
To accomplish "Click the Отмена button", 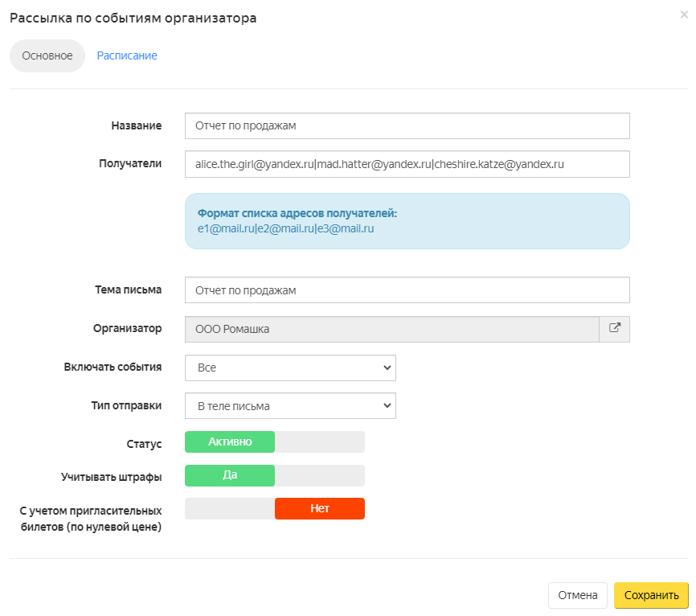I will [578, 596].
